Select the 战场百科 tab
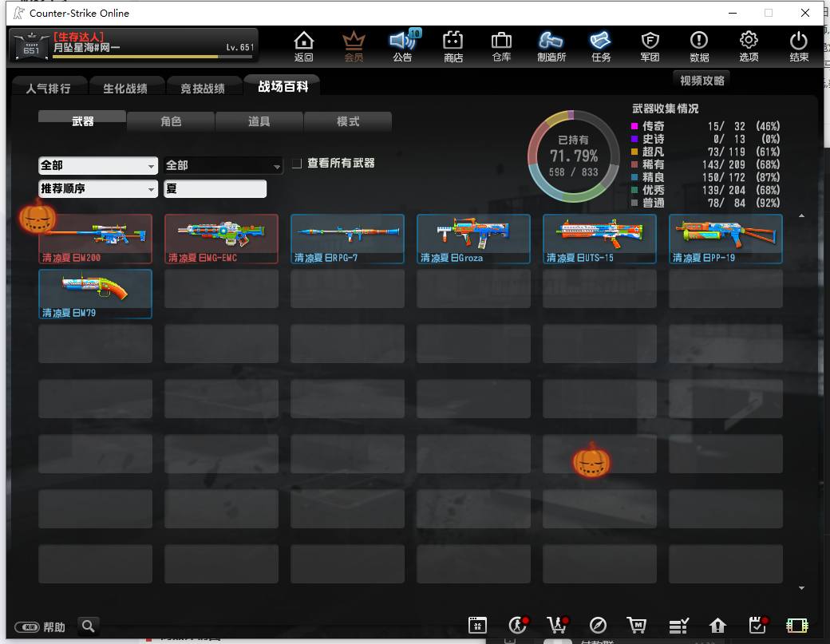The width and height of the screenshot is (830, 644). [283, 86]
